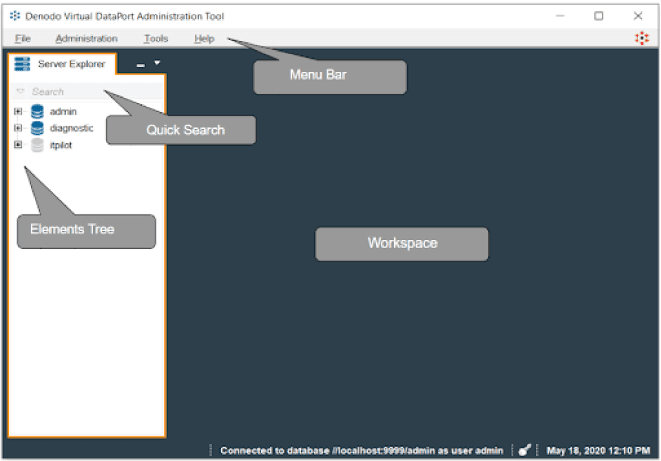Click the 'Connected to database' status text

[x=362, y=450]
